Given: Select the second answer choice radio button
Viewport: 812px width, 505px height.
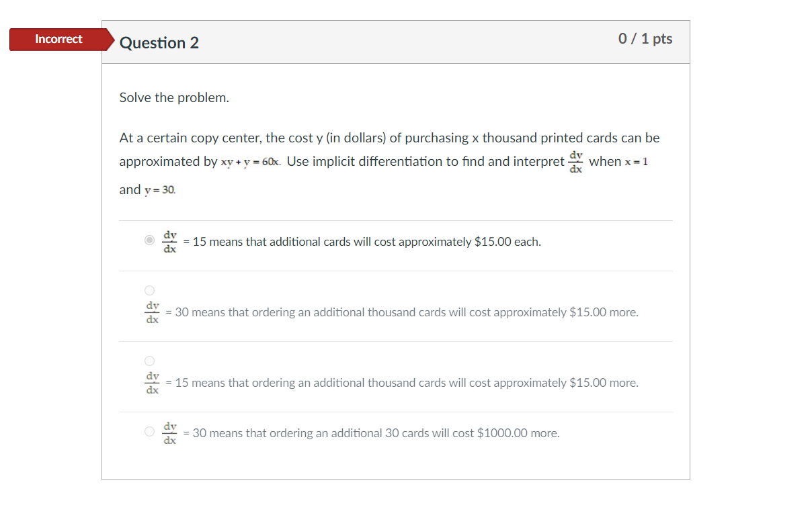Looking at the screenshot, I should pos(149,290).
